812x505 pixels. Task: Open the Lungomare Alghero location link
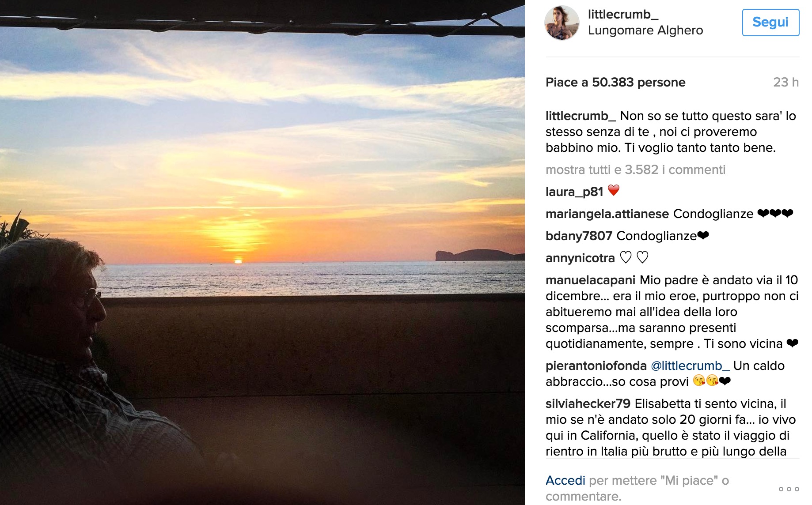(645, 30)
